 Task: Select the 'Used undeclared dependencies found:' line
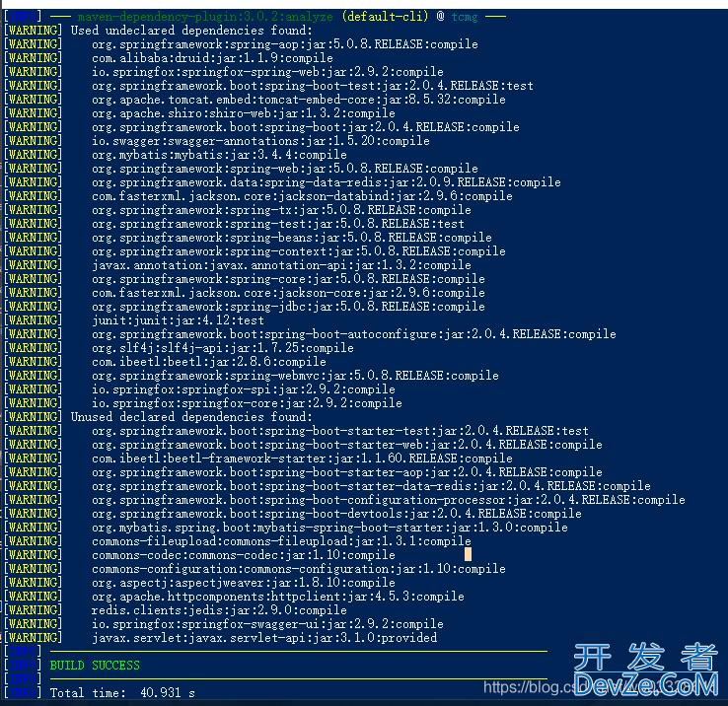[191, 31]
